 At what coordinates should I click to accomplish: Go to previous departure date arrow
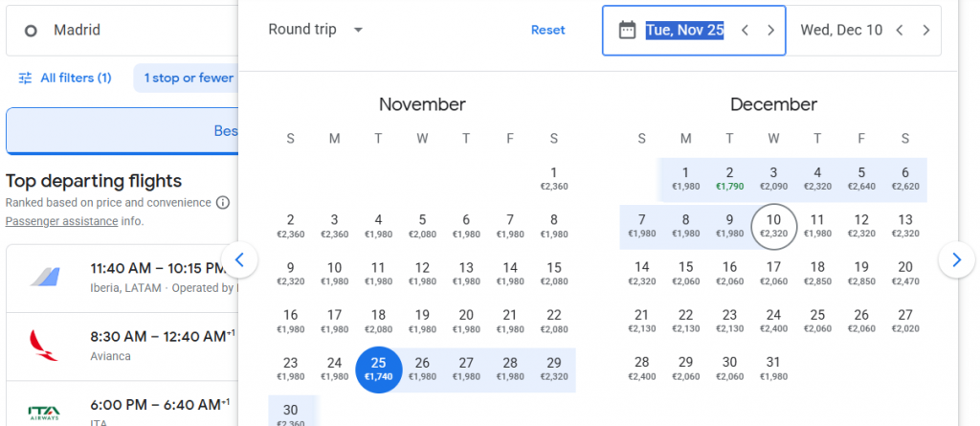tap(745, 30)
